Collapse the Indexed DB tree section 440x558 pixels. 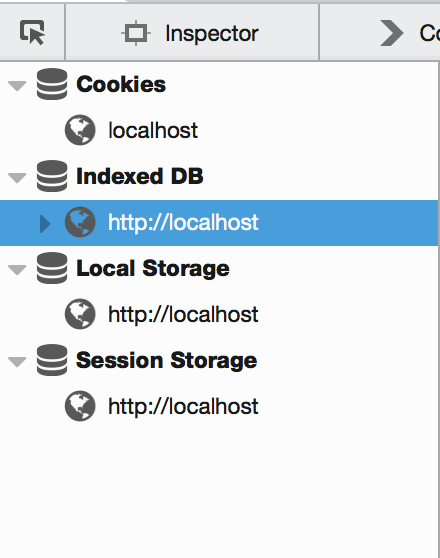pos(17,178)
